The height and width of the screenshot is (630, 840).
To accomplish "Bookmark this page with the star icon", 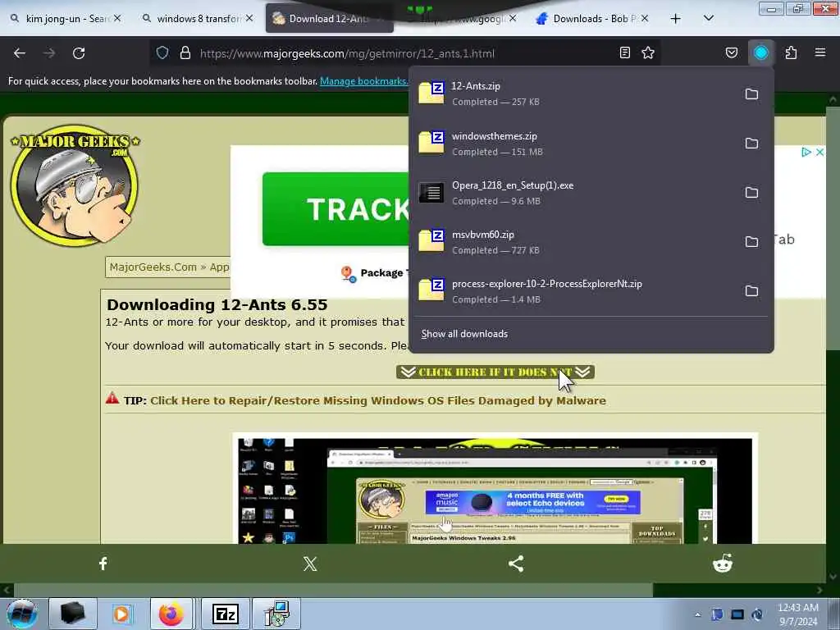I will tap(648, 52).
